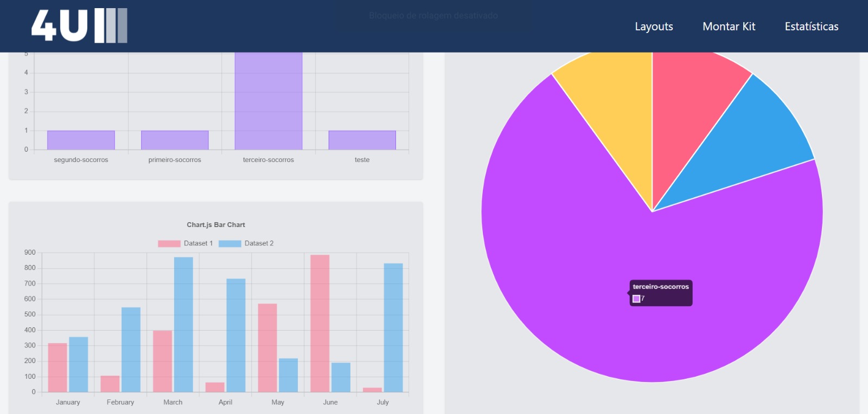Click the faint Bloqueio de rolagem desativado text
The height and width of the screenshot is (414, 868).
(433, 16)
